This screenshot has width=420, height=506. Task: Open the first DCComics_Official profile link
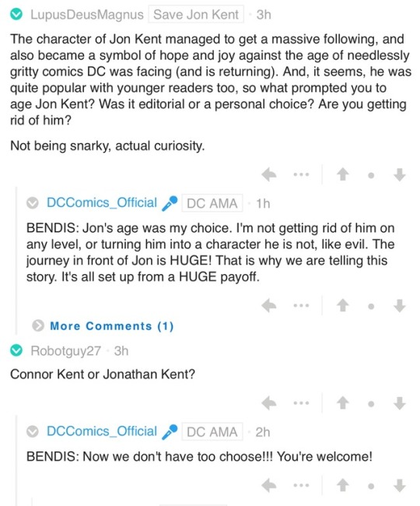[102, 202]
